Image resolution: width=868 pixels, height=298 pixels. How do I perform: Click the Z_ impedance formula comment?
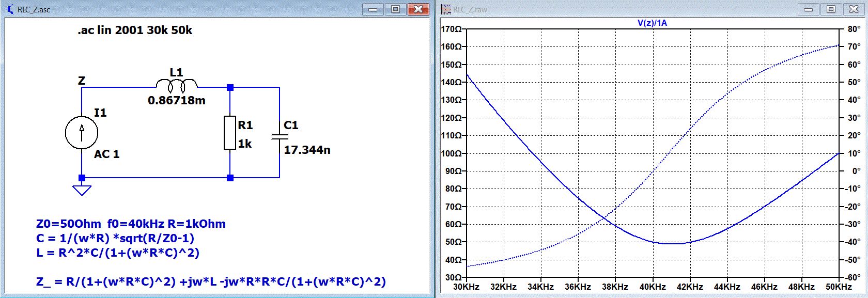coord(211,281)
